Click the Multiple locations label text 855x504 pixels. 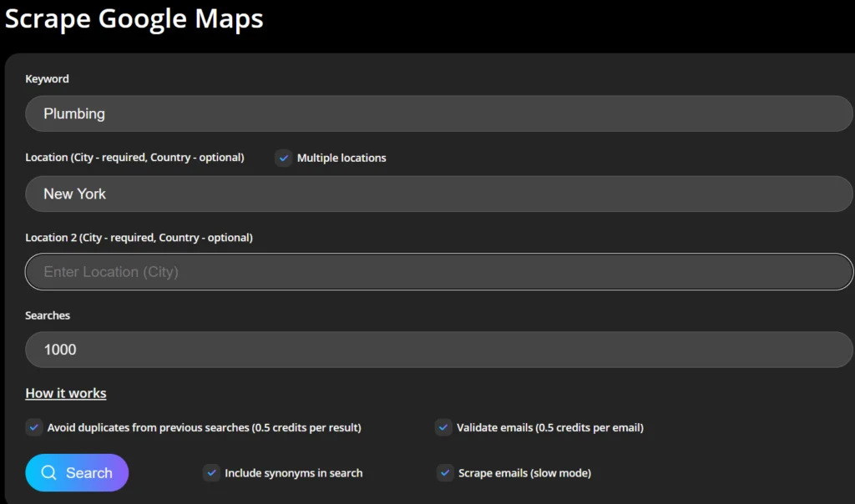click(341, 158)
